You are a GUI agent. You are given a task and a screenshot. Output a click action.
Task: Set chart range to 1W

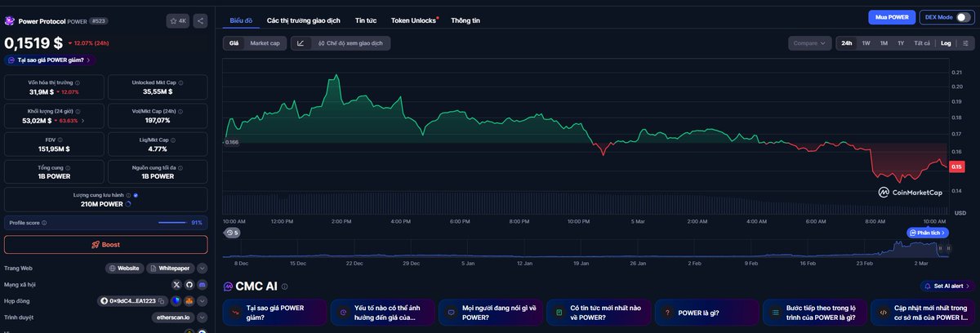tap(866, 43)
